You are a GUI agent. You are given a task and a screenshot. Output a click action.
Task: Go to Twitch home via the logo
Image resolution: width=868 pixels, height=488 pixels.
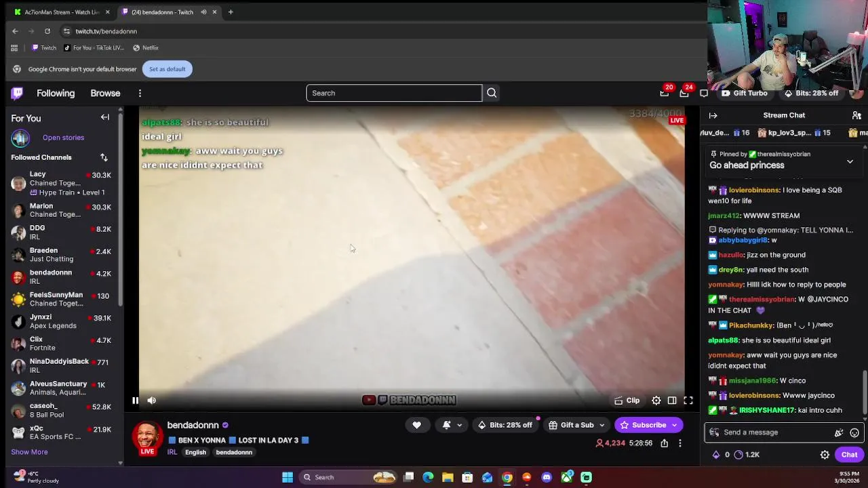pos(17,93)
